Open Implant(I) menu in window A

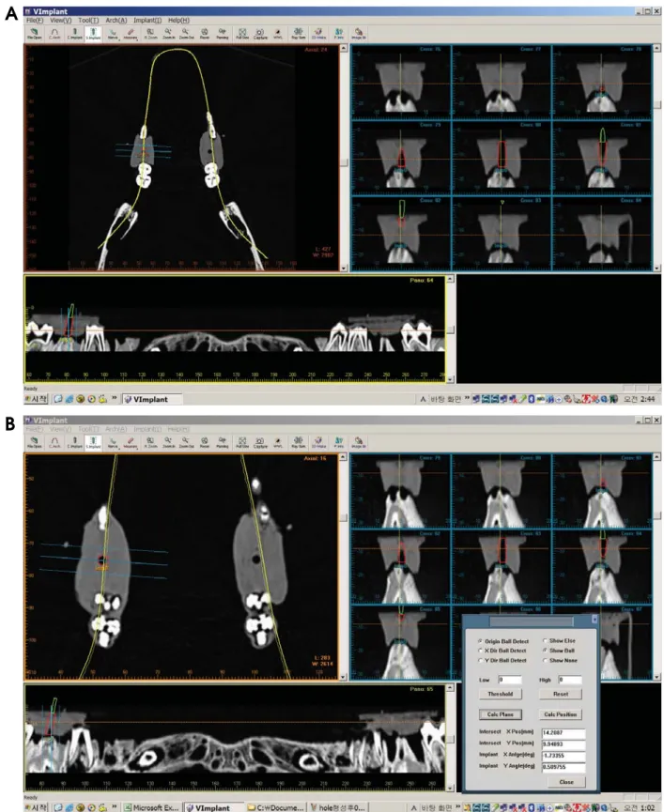click(x=147, y=21)
